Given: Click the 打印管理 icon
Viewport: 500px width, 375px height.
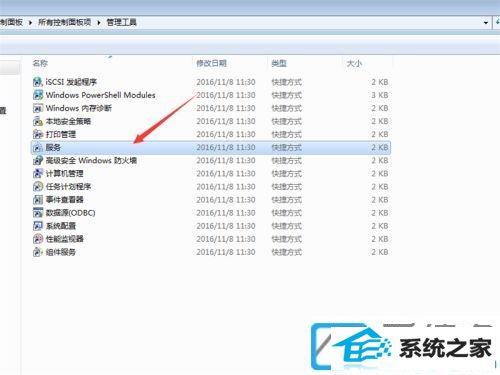Looking at the screenshot, I should (38, 134).
